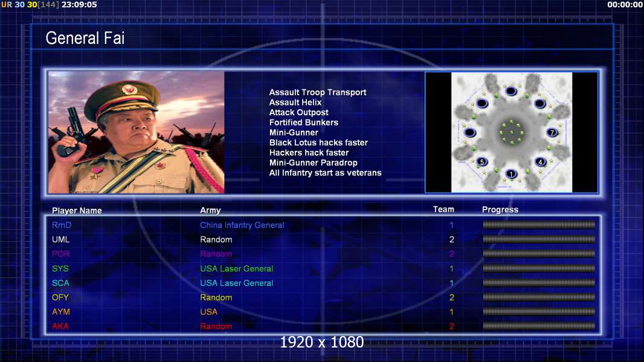
Task: Click start position marker 7 on minimap
Action: pos(552,132)
